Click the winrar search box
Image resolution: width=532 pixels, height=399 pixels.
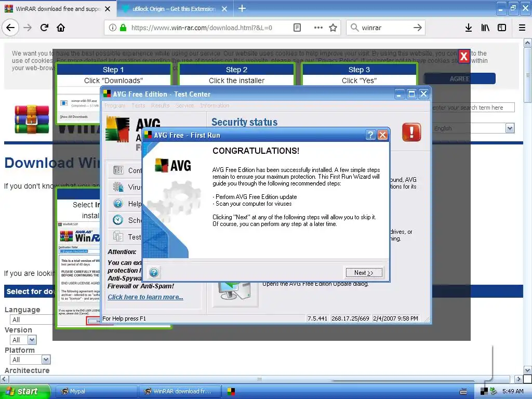click(386, 28)
